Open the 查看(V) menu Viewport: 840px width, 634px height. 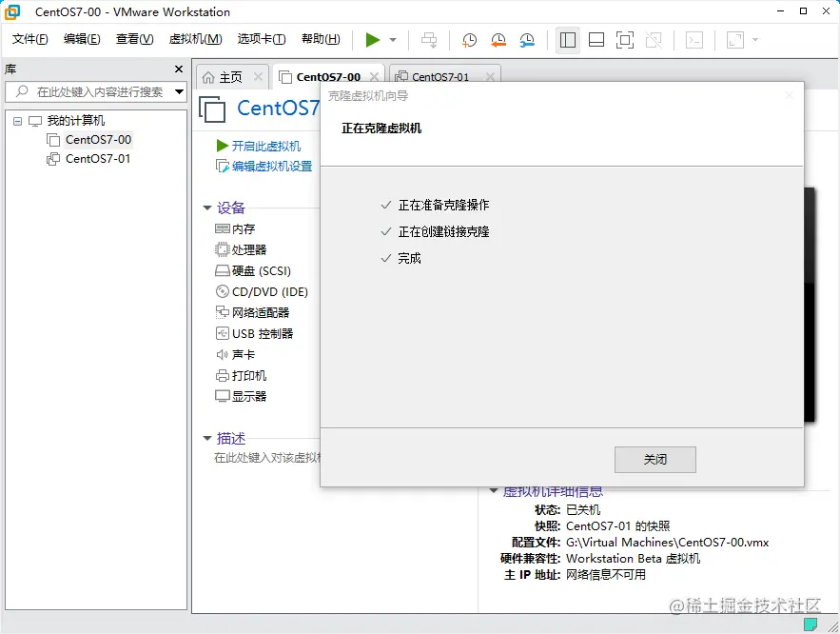tap(134, 39)
